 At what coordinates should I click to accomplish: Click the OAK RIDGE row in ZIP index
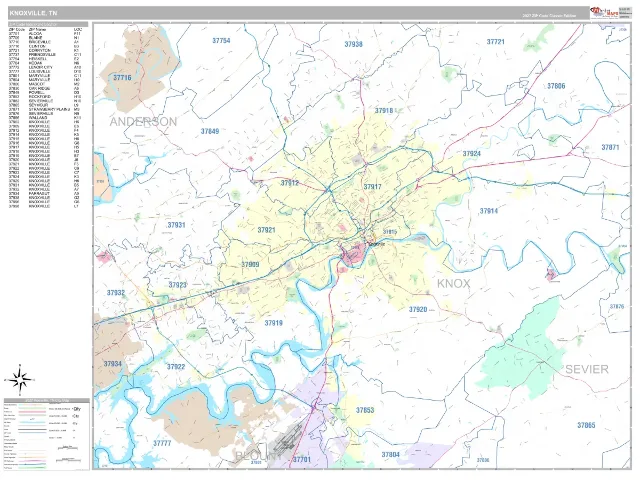pyautogui.click(x=45, y=88)
